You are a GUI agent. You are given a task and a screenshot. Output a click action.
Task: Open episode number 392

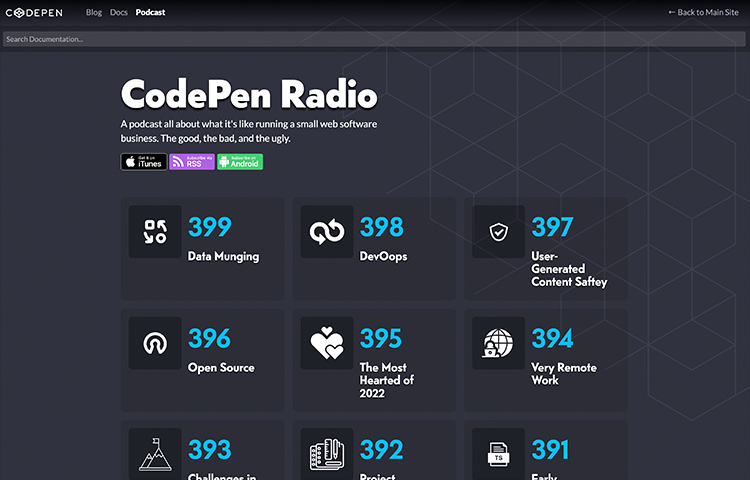pyautogui.click(x=381, y=450)
